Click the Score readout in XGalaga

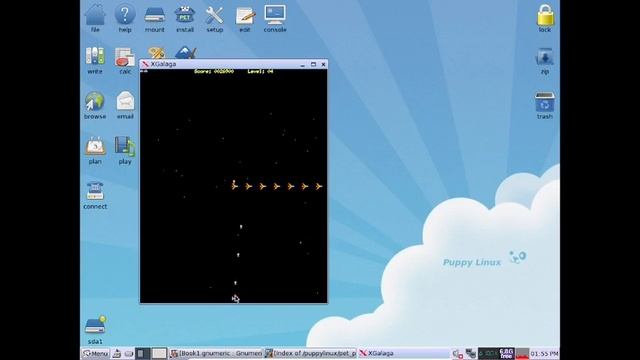(214, 71)
